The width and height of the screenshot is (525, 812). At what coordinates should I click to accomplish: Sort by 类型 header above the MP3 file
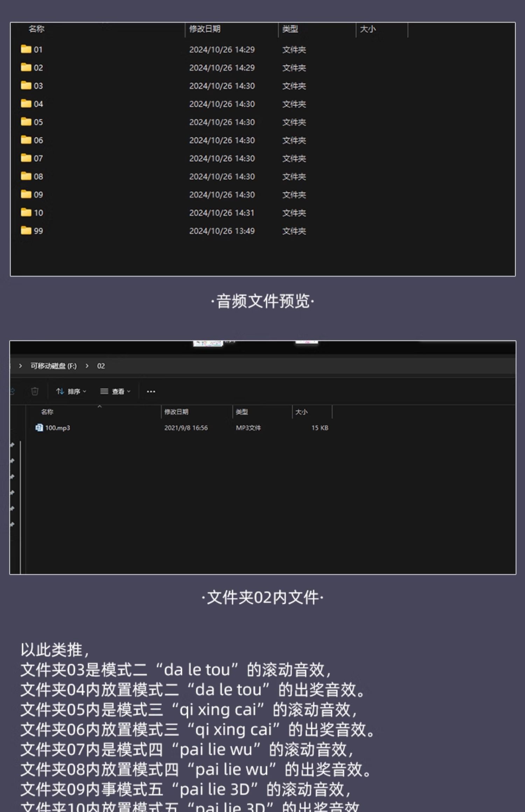coord(242,412)
